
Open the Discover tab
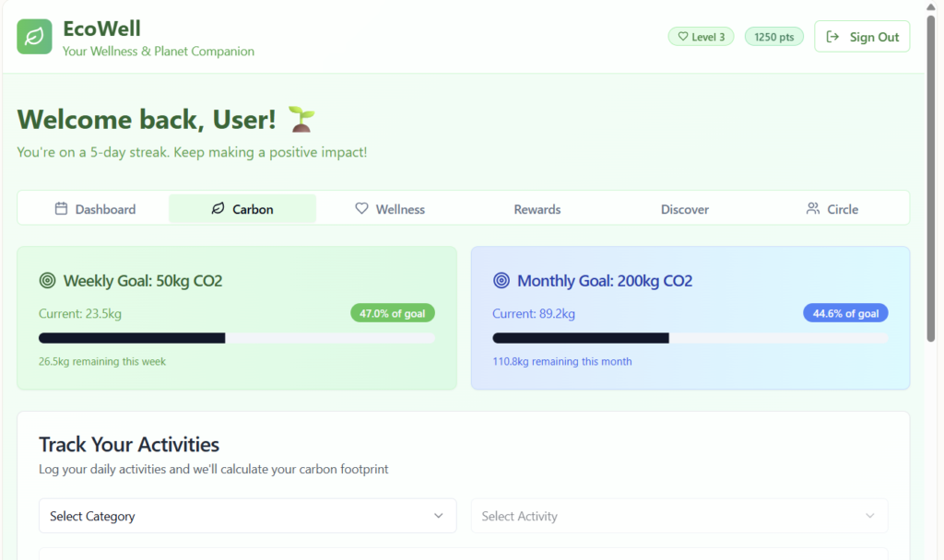point(685,209)
